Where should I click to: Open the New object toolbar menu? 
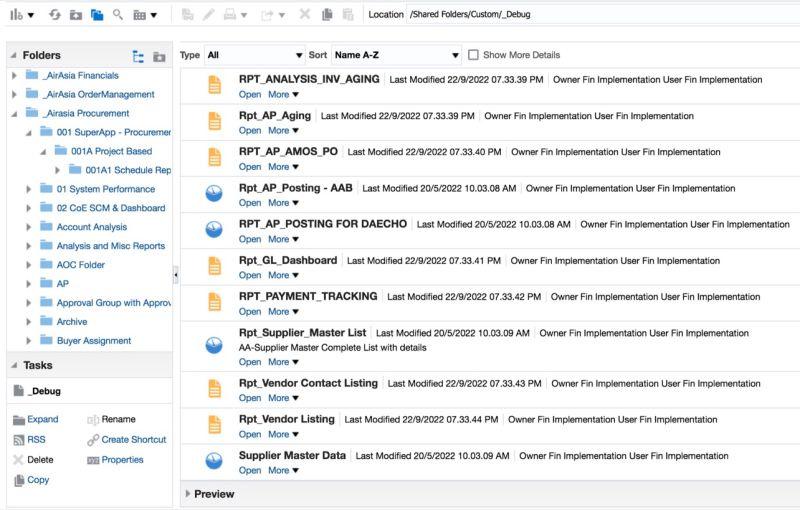pos(22,15)
